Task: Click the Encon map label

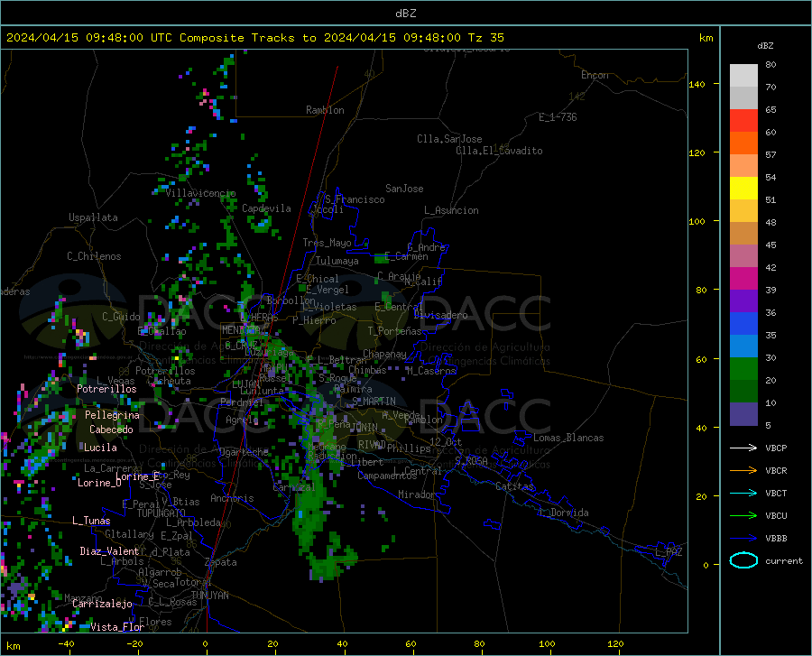Action: pos(595,75)
